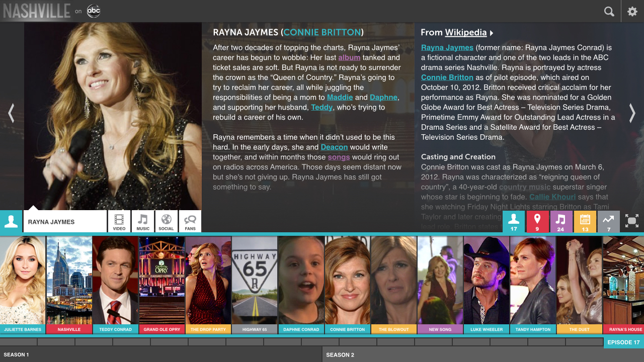Open the Connie Britton title link
644x362 pixels.
pyautogui.click(x=322, y=32)
